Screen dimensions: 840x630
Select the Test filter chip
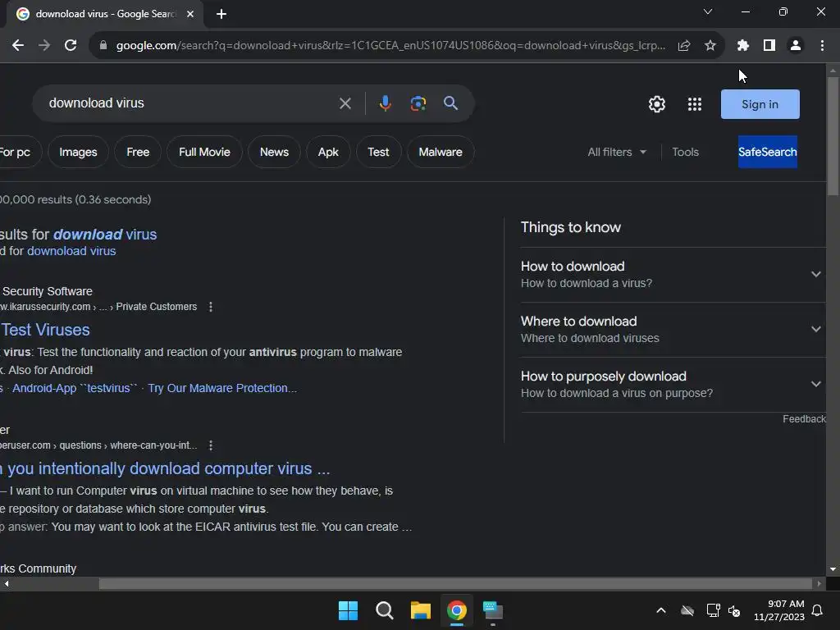(x=378, y=152)
